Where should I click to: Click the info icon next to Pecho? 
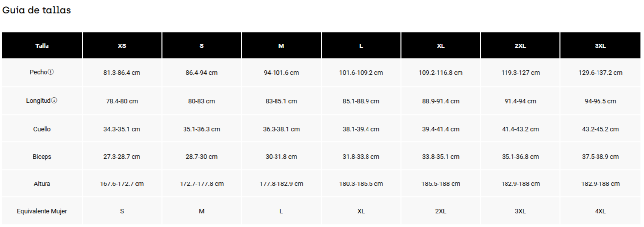[51, 72]
